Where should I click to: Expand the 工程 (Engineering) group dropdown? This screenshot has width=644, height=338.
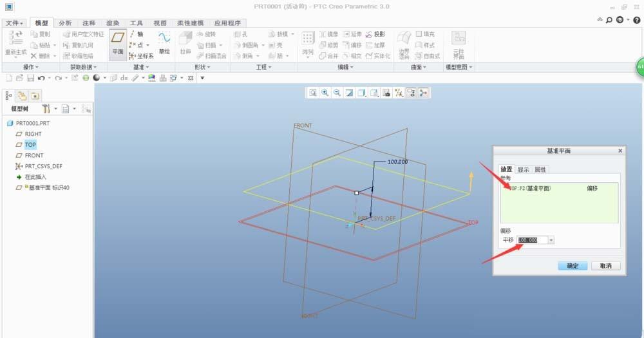click(x=263, y=67)
